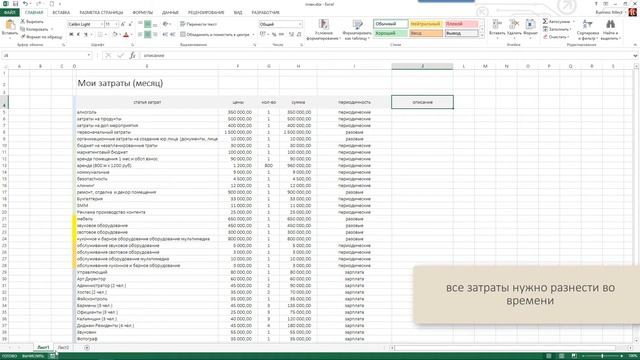Expand the formula bar

(636, 55)
